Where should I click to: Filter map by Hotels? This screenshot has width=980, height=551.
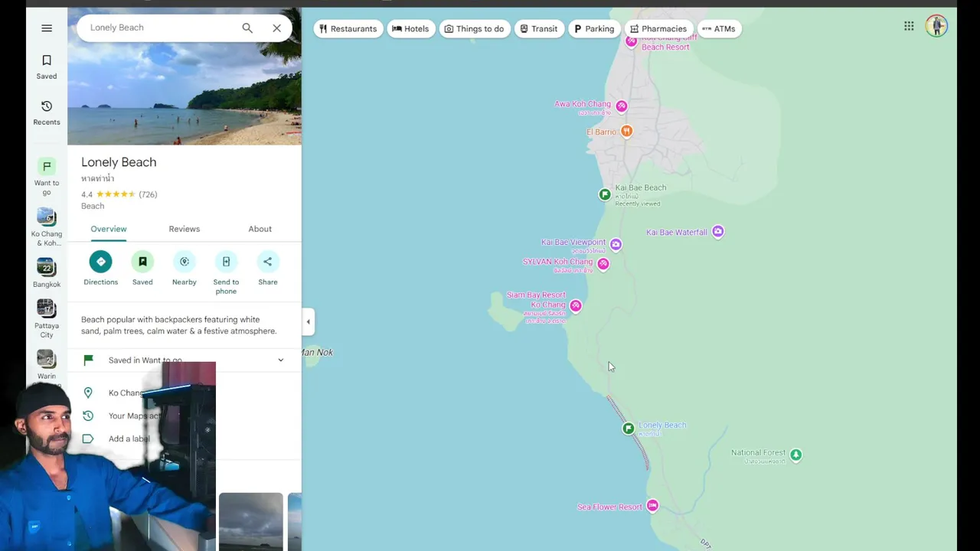[410, 29]
